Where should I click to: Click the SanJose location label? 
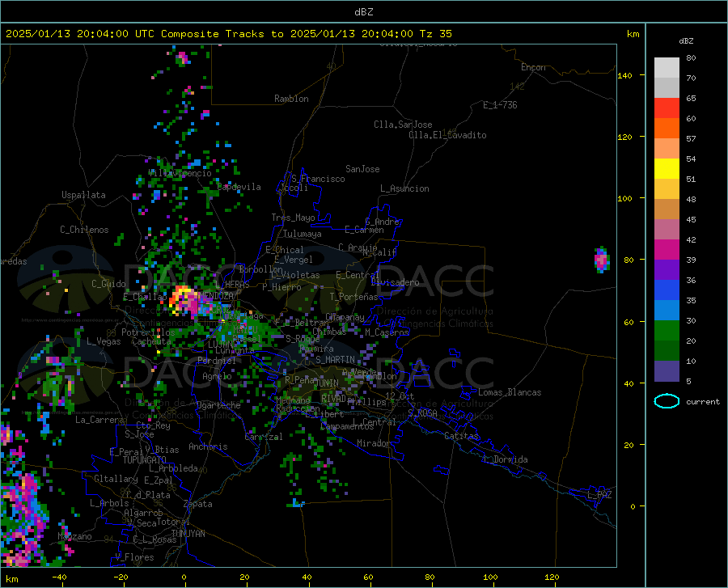pos(362,169)
